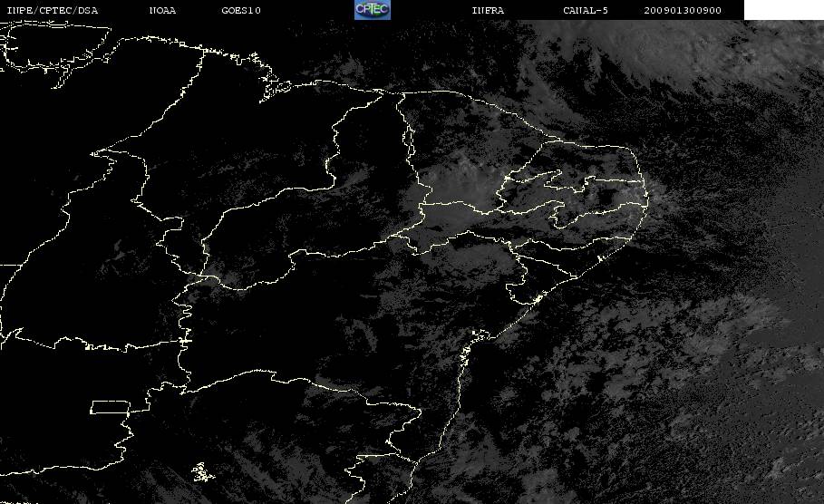Click the CANAL-5 channel label
The width and height of the screenshot is (824, 504).
(x=586, y=11)
